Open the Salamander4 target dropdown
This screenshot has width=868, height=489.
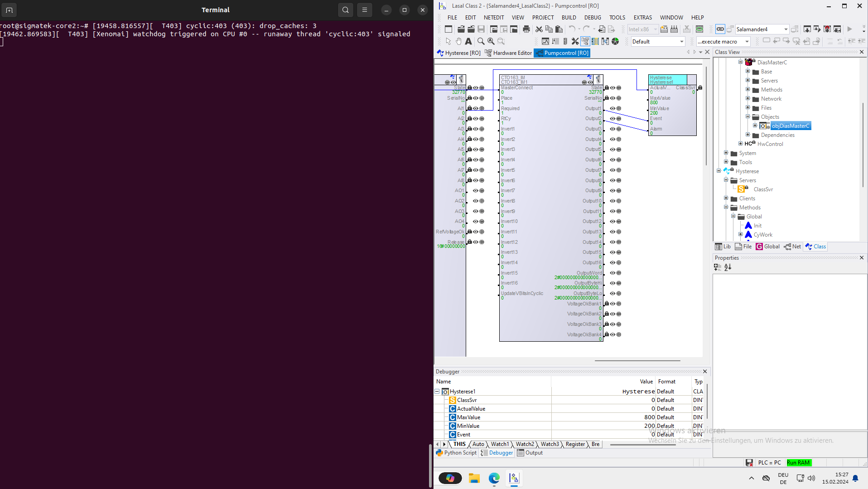coord(786,29)
